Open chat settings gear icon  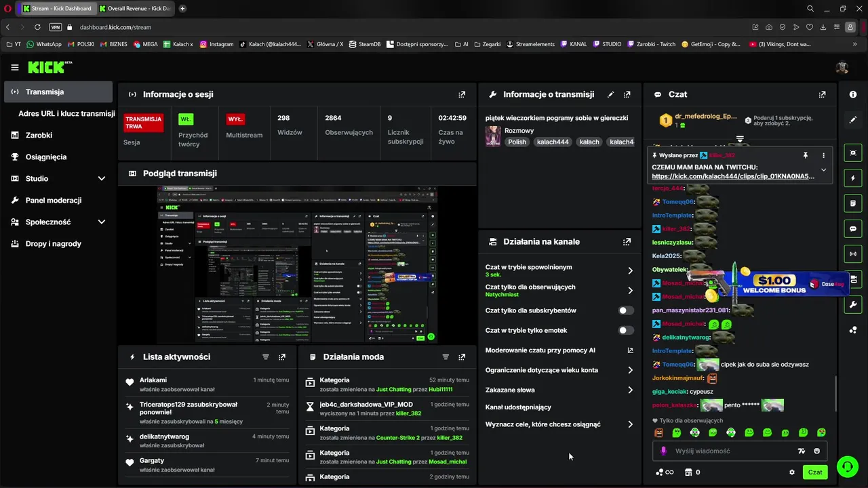[x=791, y=472]
